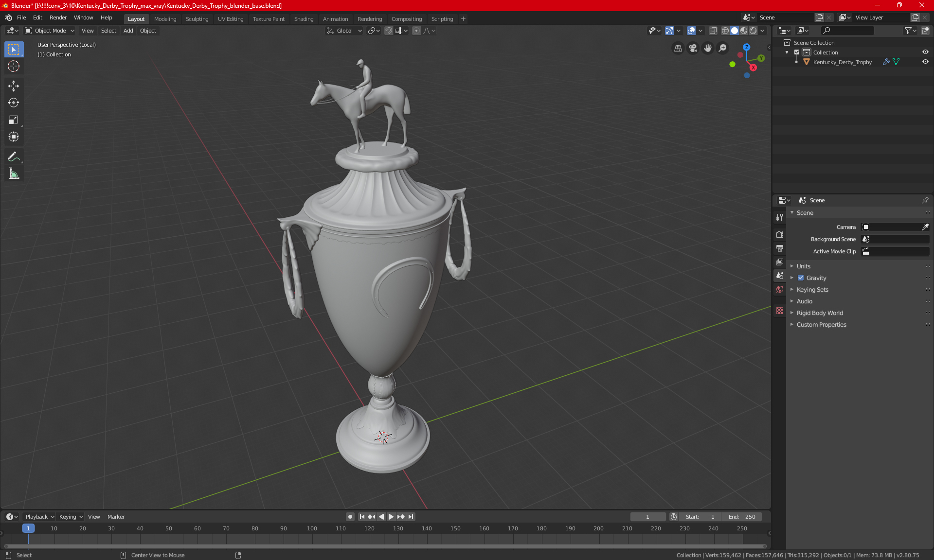Open the viewport Add menu

pos(128,31)
